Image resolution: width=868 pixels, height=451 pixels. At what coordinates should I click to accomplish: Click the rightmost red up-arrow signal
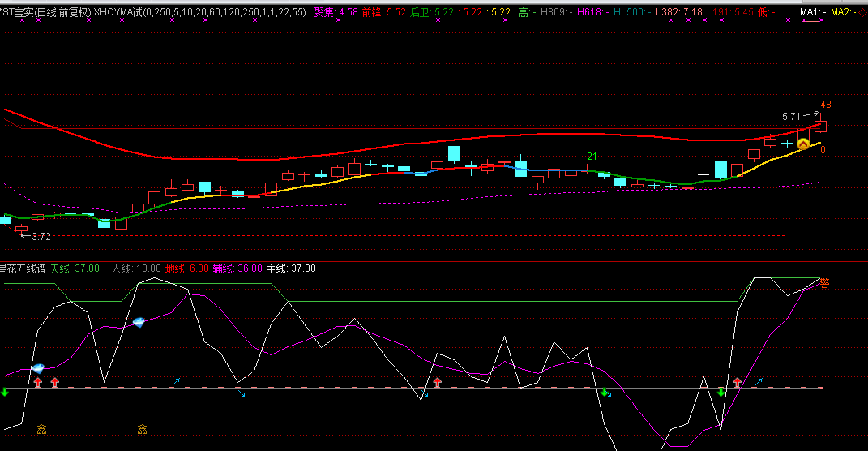(x=738, y=382)
